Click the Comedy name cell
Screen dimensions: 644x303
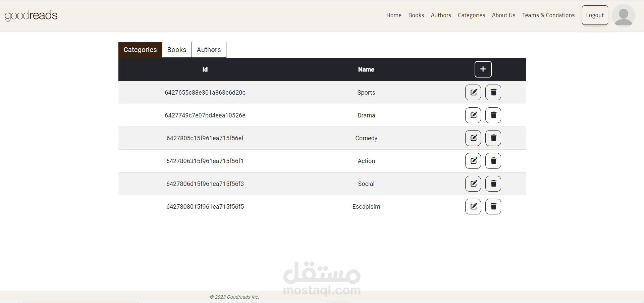[366, 138]
